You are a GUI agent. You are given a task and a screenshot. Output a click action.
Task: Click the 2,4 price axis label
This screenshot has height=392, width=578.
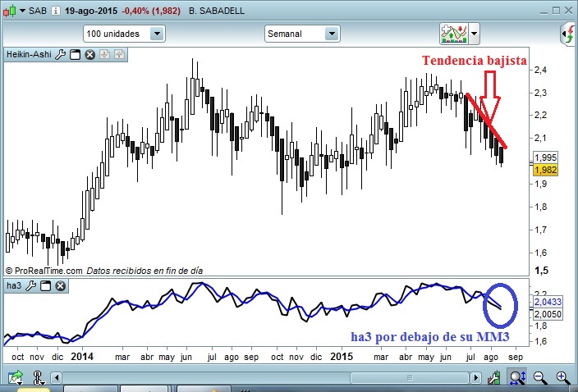(x=540, y=70)
